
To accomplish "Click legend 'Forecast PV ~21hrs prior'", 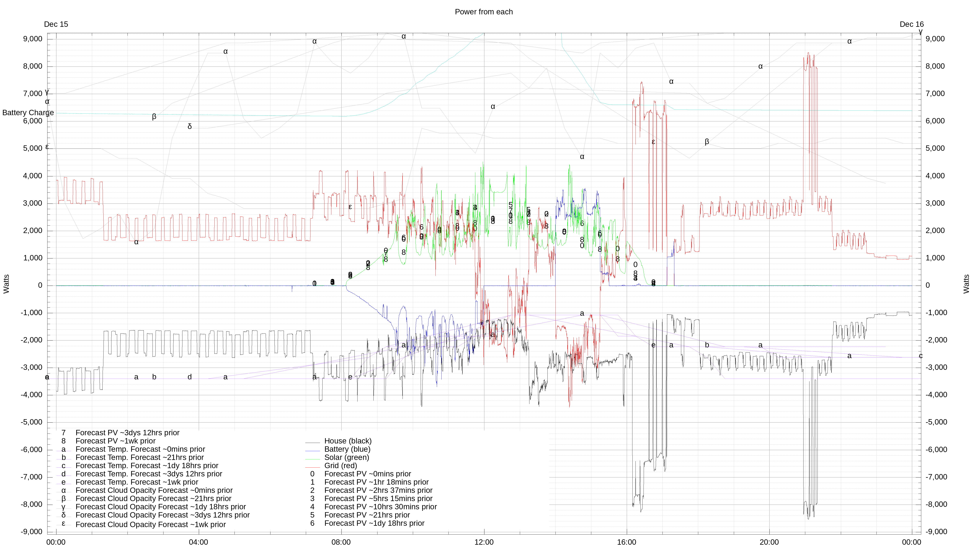I will pos(367,515).
